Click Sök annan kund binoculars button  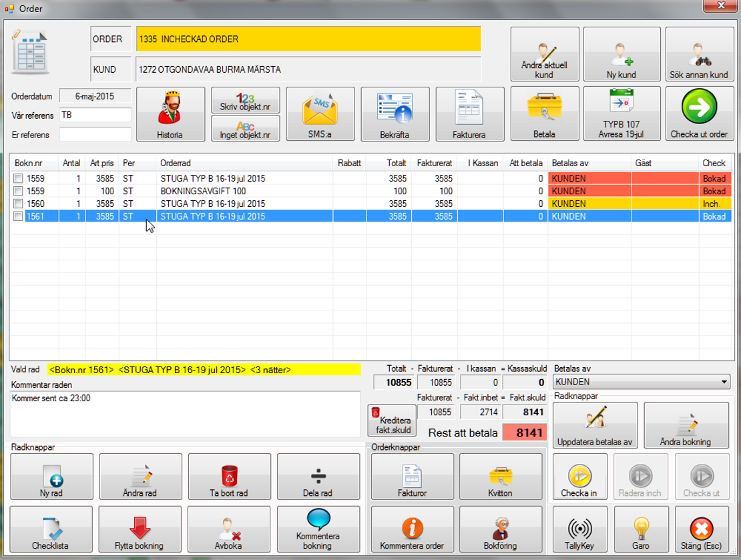tap(700, 54)
